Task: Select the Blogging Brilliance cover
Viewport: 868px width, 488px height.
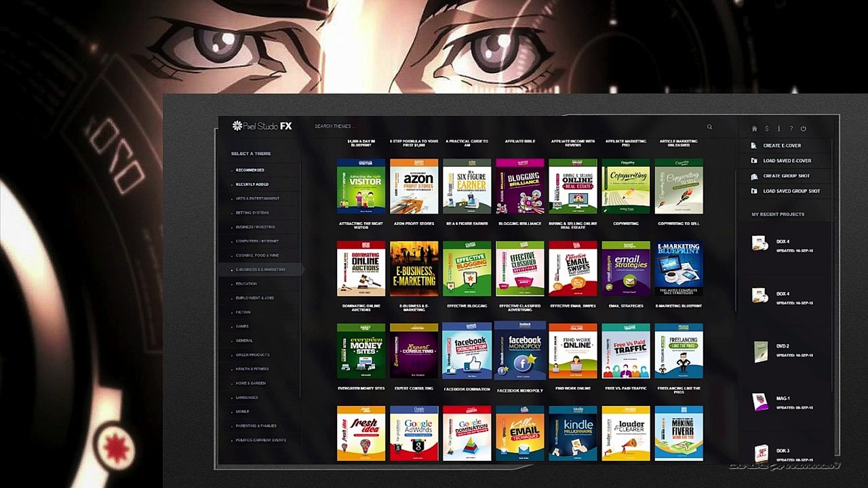Action: tap(519, 186)
